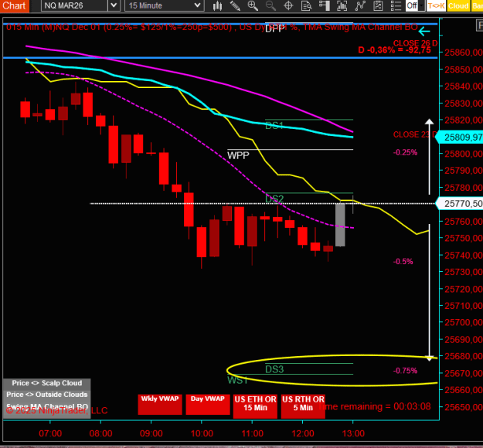Viewport: 483px width, 448px height.
Task: Open the strategies line-node icon
Action: pyautogui.click(x=360, y=5)
